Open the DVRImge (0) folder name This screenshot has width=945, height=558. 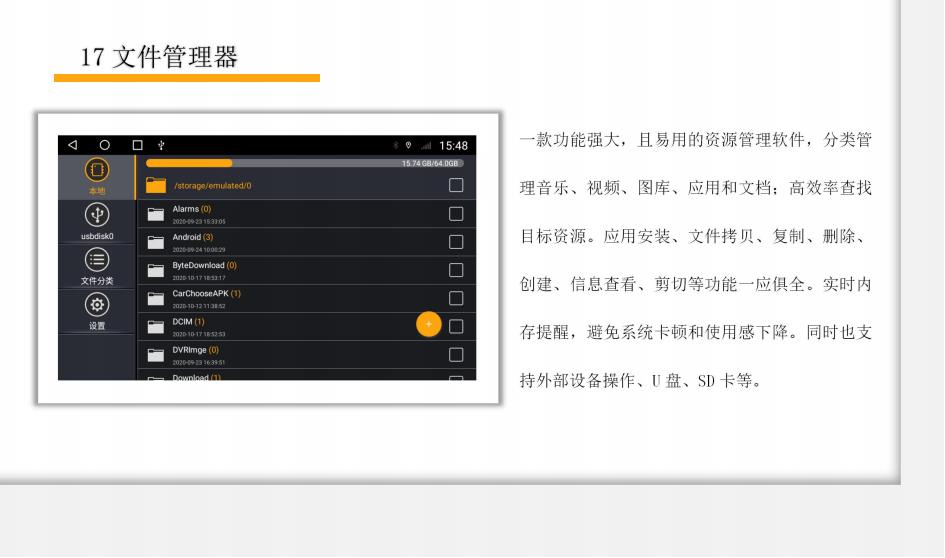(x=195, y=350)
